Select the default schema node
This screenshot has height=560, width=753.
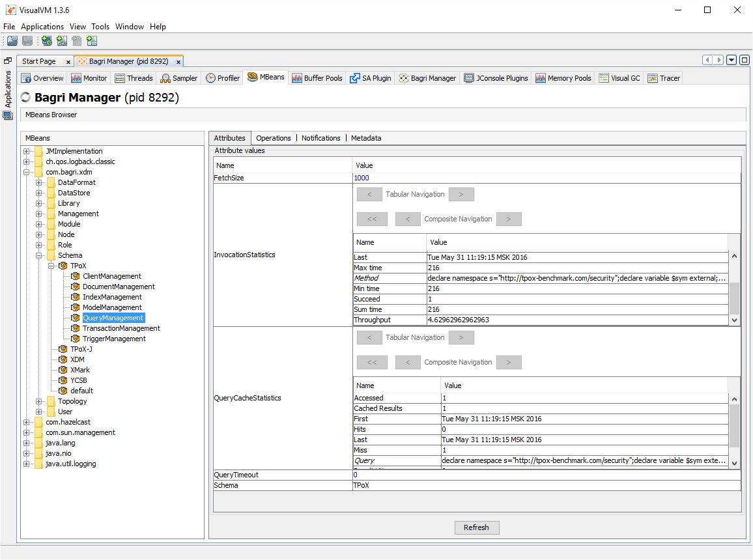[81, 391]
